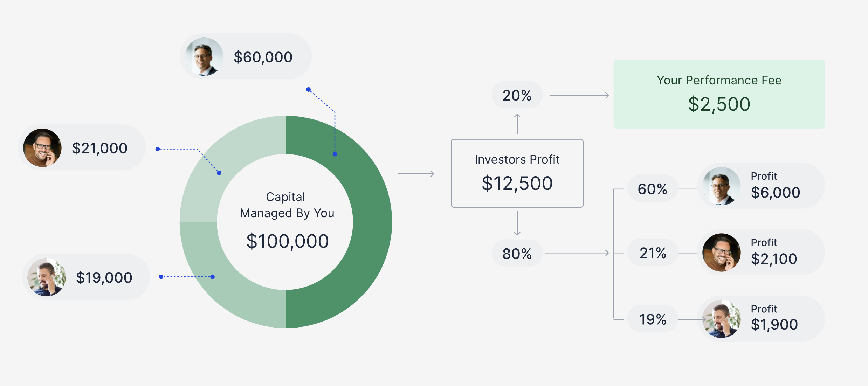Click the Investors Profit $12,500 box
Image resolution: width=868 pixels, height=386 pixels.
click(x=517, y=173)
